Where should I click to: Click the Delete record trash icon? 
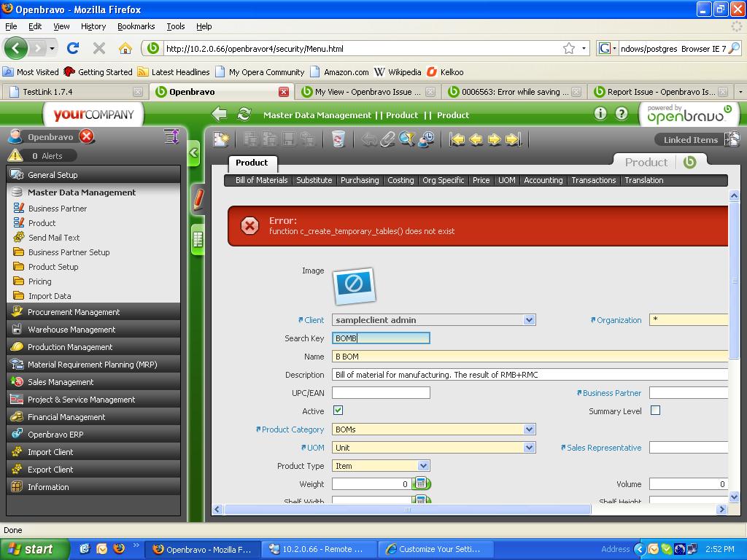coord(338,139)
